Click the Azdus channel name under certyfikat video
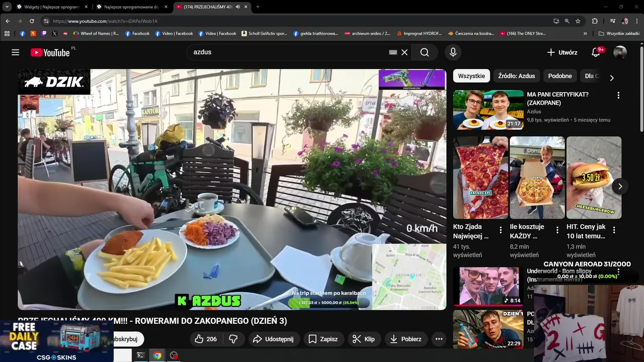This screenshot has width=644, height=362. (x=534, y=112)
